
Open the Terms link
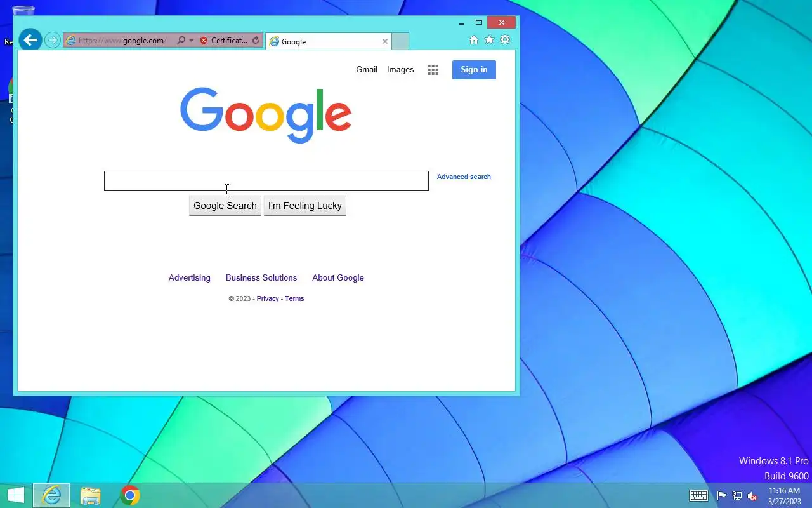click(x=294, y=298)
